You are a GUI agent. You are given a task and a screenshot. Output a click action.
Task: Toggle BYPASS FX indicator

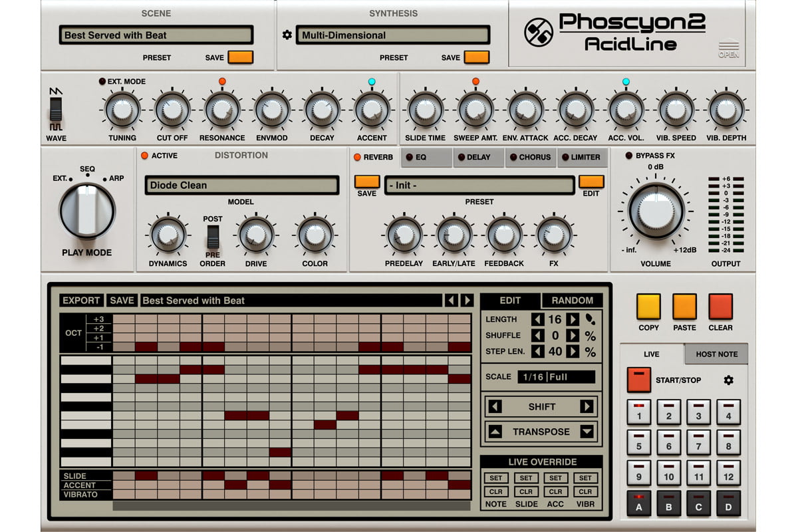tap(627, 155)
